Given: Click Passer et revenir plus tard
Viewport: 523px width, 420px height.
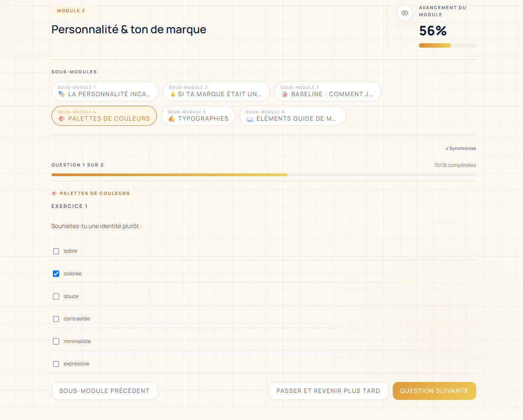Looking at the screenshot, I should [328, 391].
